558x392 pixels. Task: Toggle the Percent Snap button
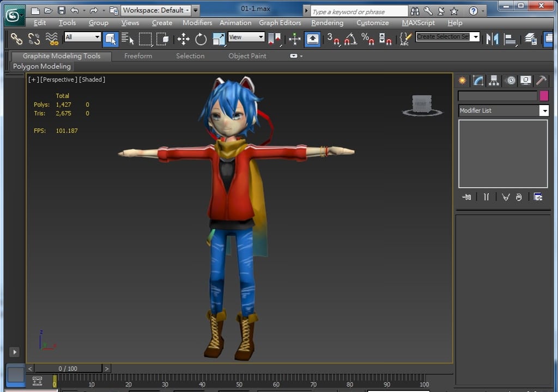coord(368,39)
